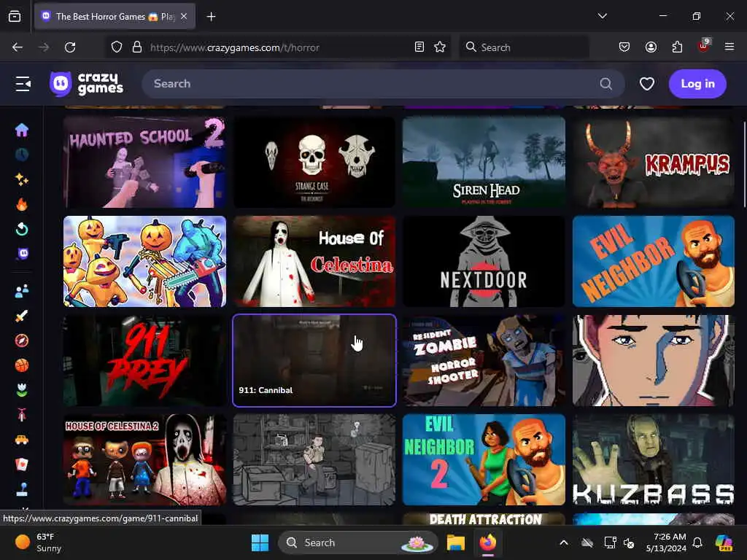The width and height of the screenshot is (747, 560).
Task: Open the Firefox account icon
Action: [651, 47]
